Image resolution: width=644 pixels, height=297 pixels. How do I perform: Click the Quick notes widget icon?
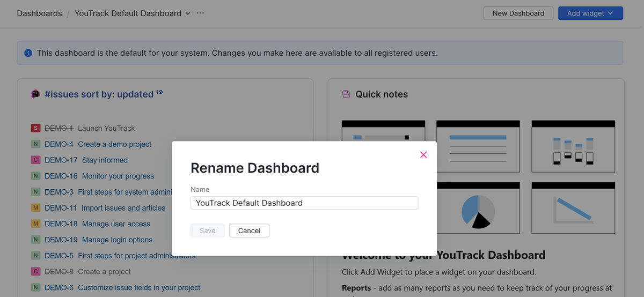[x=346, y=94]
